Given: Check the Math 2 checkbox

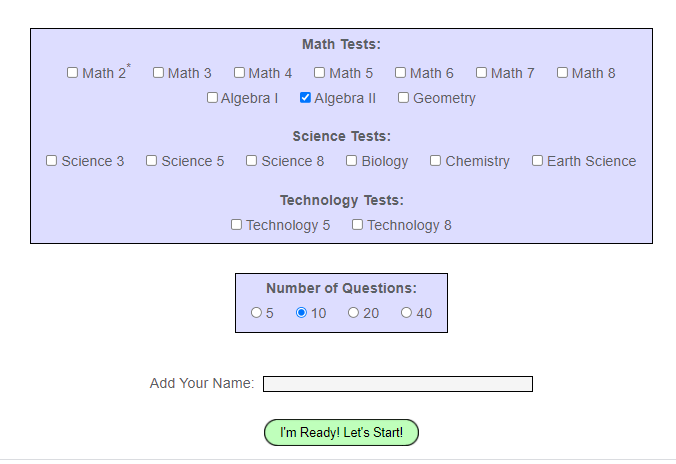Looking at the screenshot, I should click(x=72, y=72).
